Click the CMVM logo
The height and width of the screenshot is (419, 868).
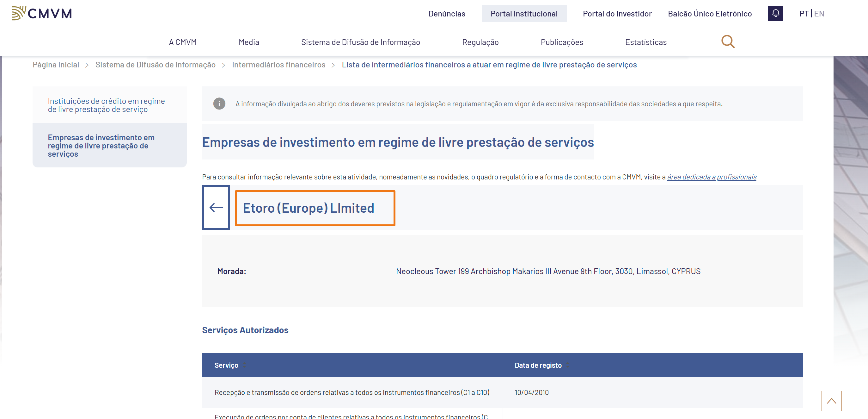(42, 14)
